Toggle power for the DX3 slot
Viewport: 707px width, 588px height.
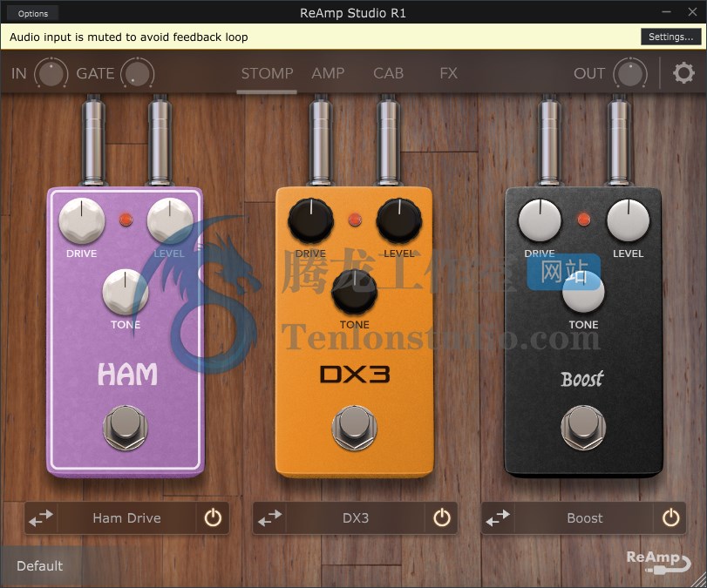tap(442, 518)
